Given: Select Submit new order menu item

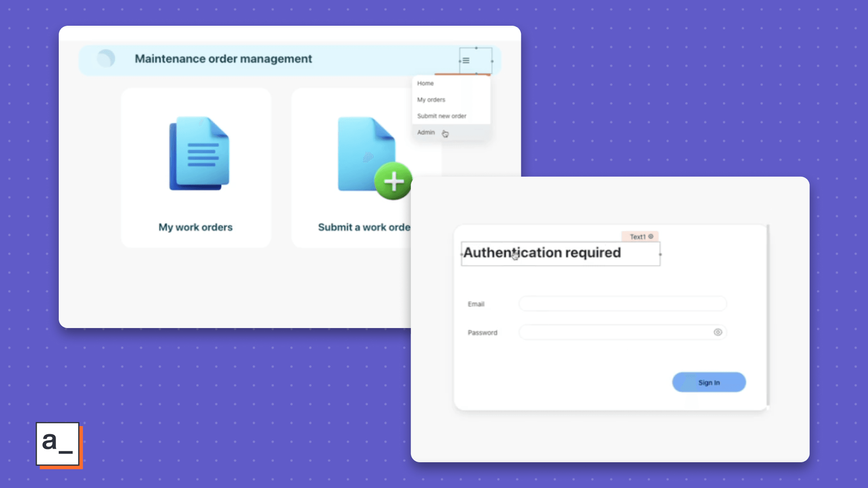Looking at the screenshot, I should pos(441,116).
